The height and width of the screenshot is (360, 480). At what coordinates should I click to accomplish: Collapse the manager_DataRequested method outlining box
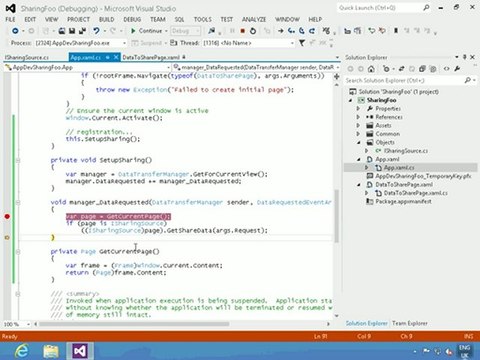coord(18,202)
